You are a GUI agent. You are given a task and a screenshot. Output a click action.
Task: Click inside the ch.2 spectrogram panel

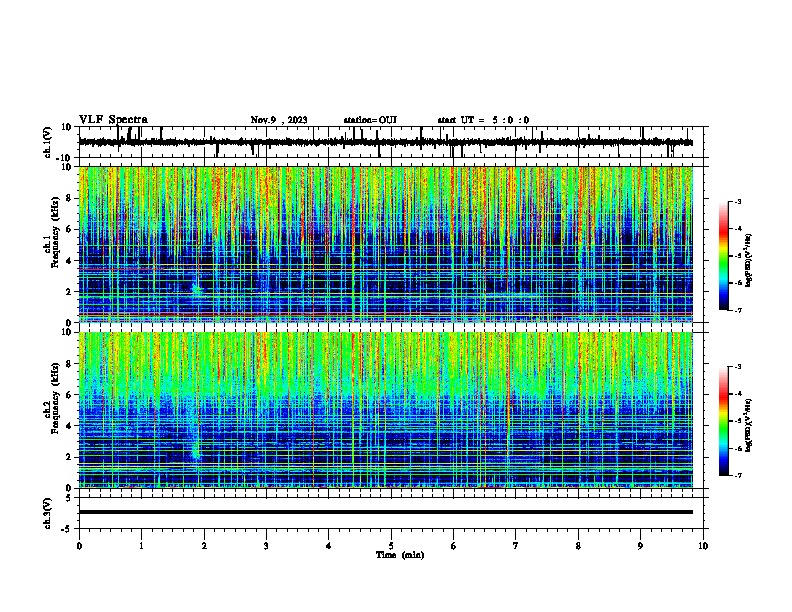coord(386,410)
